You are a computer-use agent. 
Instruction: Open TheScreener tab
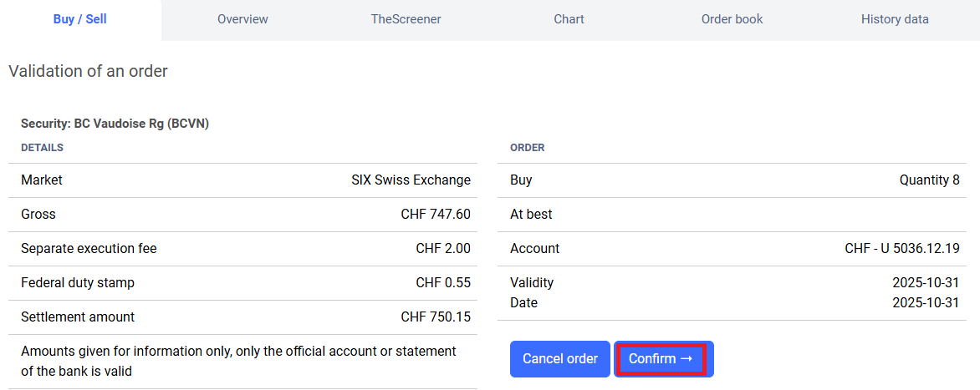coord(406,19)
